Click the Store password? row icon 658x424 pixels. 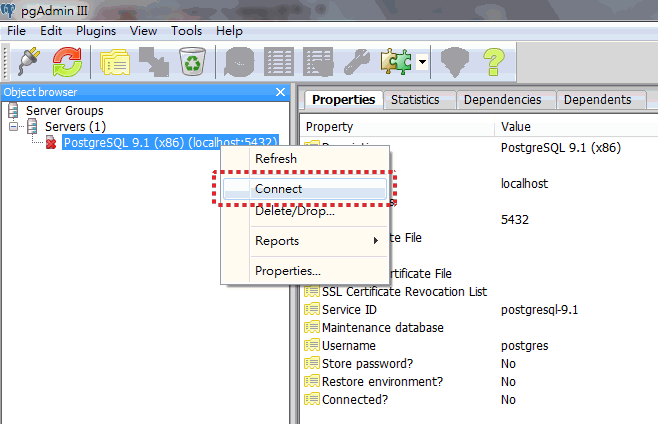pyautogui.click(x=312, y=363)
